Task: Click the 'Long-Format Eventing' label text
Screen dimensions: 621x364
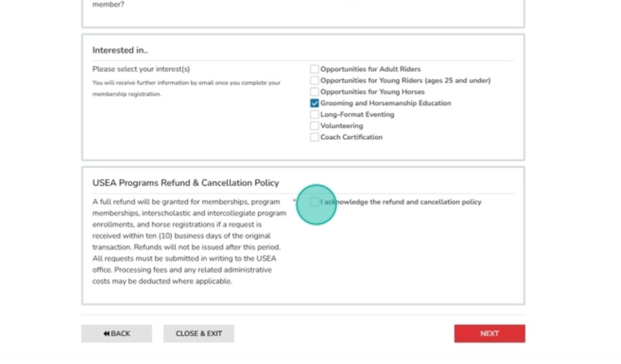Action: [357, 115]
